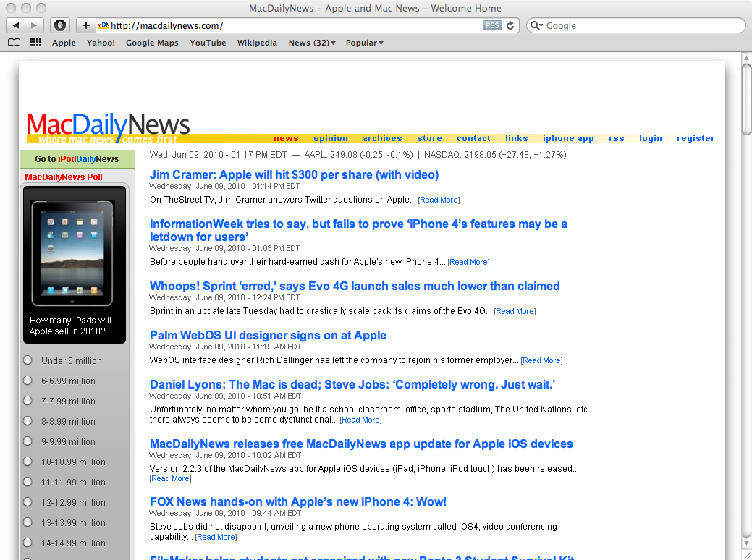Click the scrollbar up arrow
Image resolution: width=752 pixels, height=560 pixels.
[x=746, y=58]
